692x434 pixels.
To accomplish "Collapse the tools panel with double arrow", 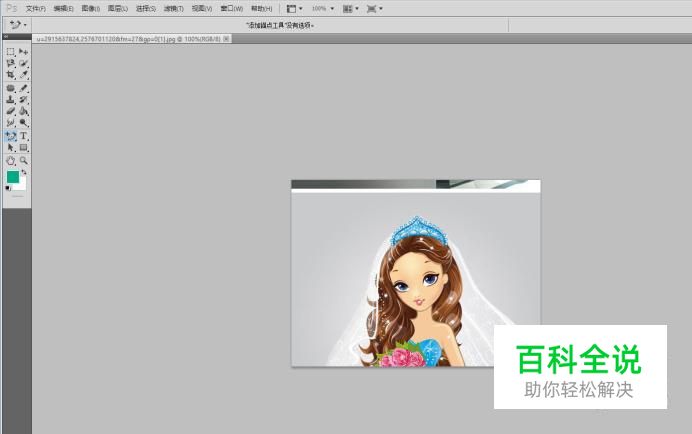I will (6, 37).
